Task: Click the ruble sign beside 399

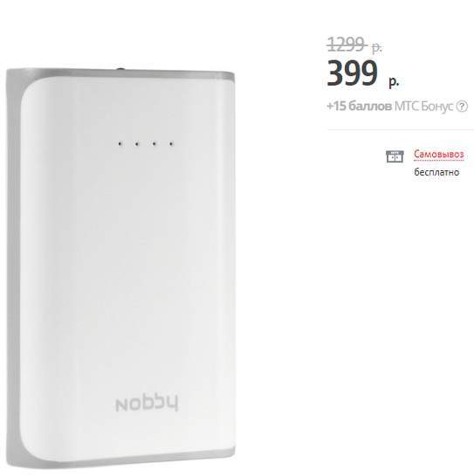Action: tap(394, 81)
